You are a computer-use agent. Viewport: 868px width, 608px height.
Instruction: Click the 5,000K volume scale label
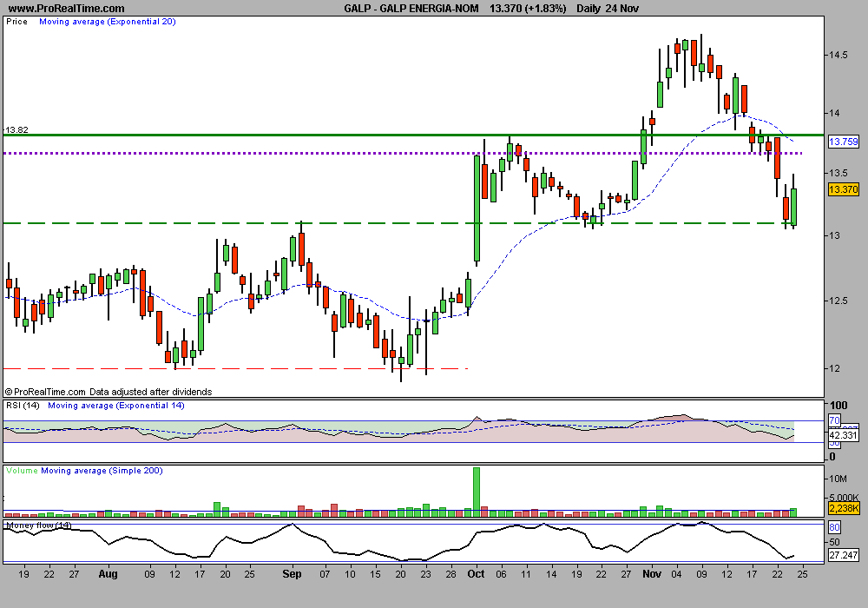(844, 497)
